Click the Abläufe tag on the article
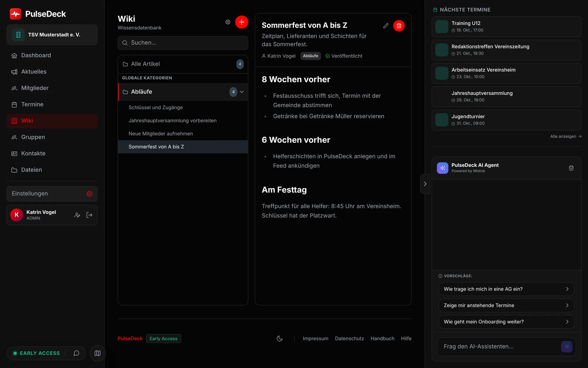 (310, 56)
